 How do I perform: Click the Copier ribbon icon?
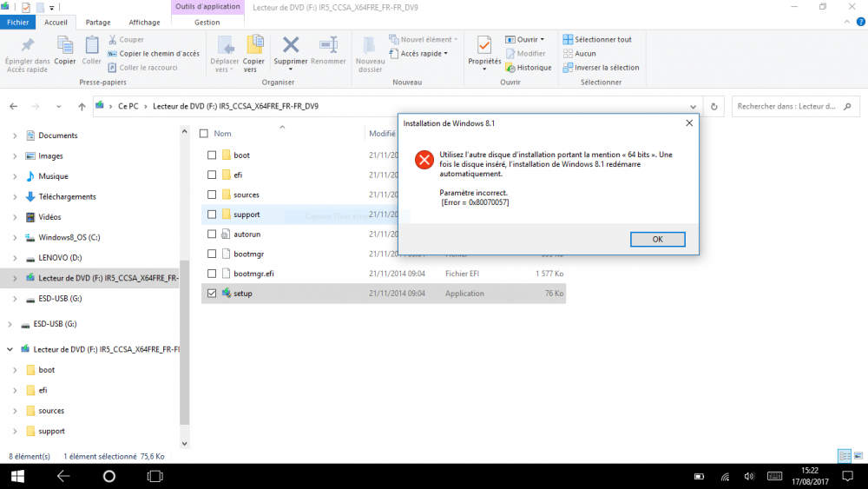coord(65,45)
